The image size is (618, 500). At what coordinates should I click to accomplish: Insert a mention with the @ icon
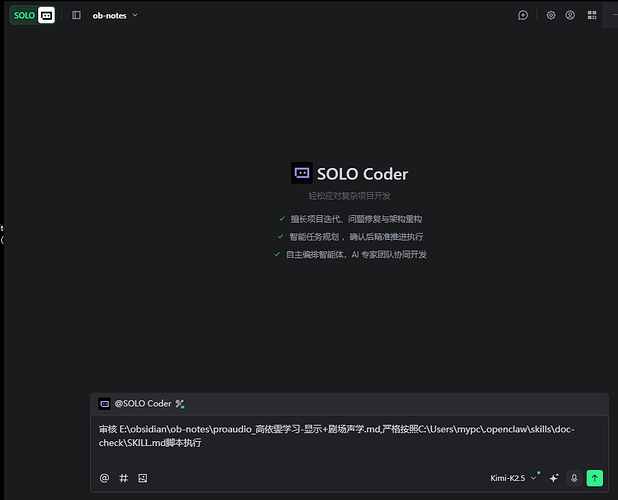click(104, 478)
